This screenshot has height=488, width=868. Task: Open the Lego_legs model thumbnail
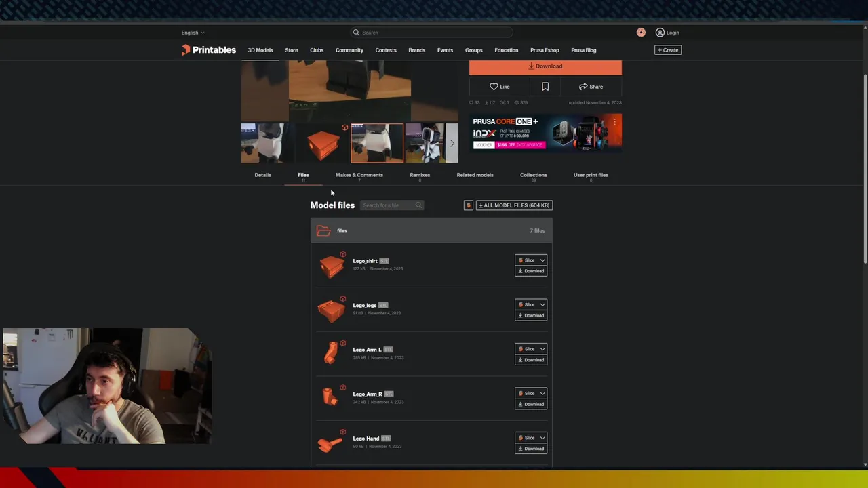(331, 310)
